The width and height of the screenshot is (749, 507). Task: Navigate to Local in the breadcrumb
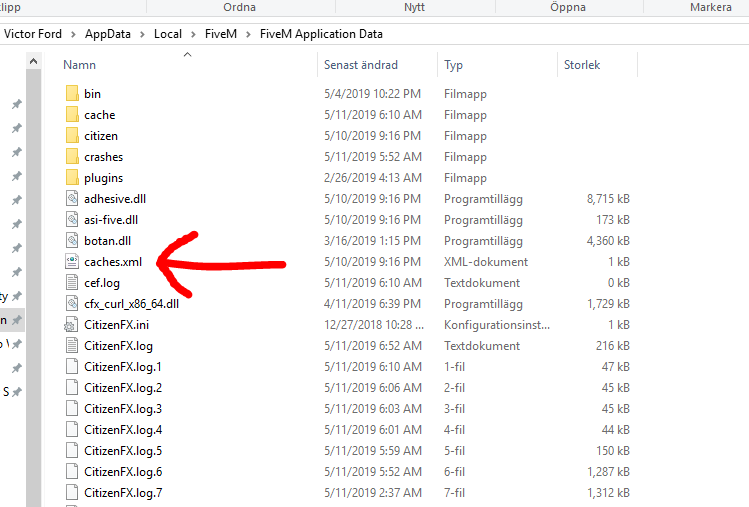click(x=168, y=34)
